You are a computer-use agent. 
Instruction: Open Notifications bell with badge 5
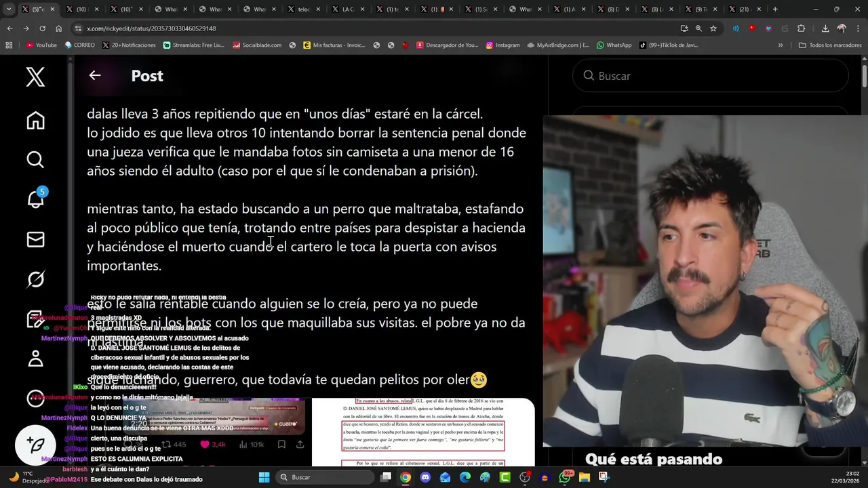pyautogui.click(x=35, y=199)
